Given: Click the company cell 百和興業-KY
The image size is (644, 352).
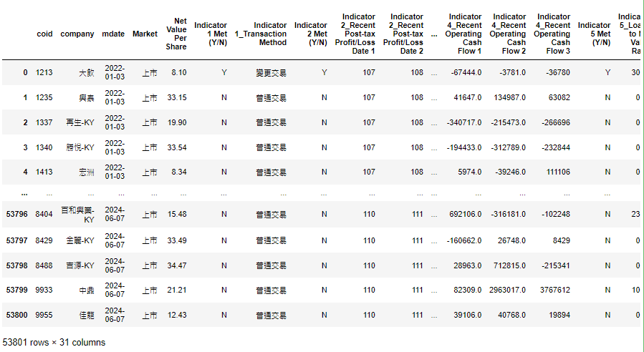Looking at the screenshot, I should pyautogui.click(x=78, y=215).
